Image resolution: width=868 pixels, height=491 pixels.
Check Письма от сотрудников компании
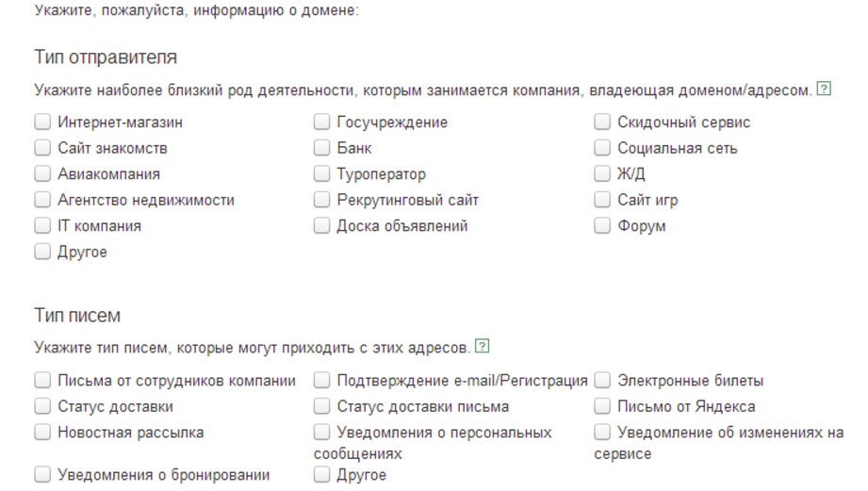(42, 381)
